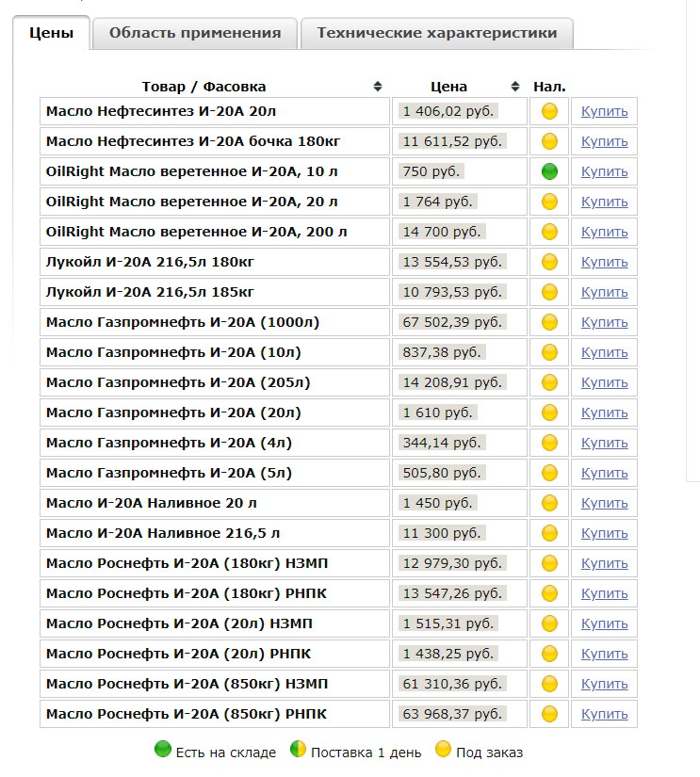This screenshot has height=777, width=700.
Task: Buy OilRight Масло веретенное И-20А, 20 л
Action: pyautogui.click(x=604, y=202)
